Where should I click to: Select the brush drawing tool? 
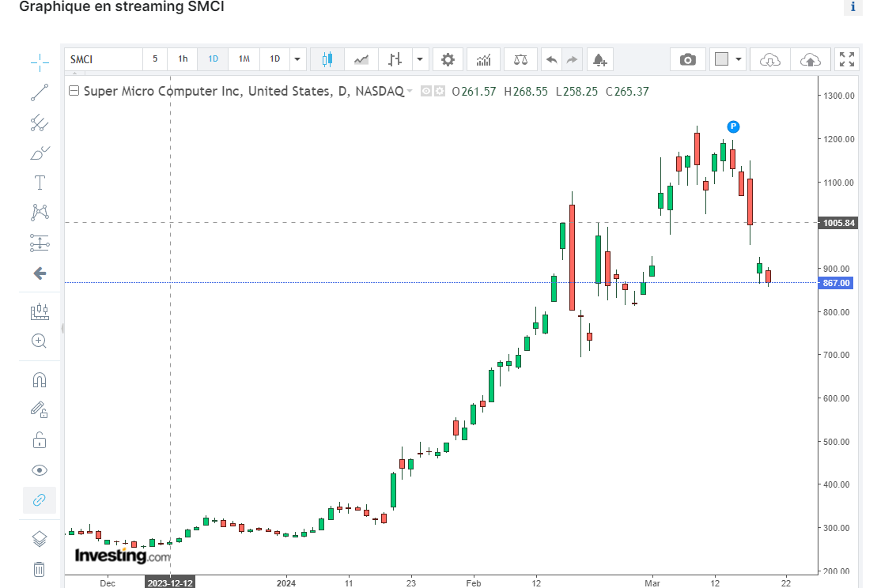(x=40, y=153)
